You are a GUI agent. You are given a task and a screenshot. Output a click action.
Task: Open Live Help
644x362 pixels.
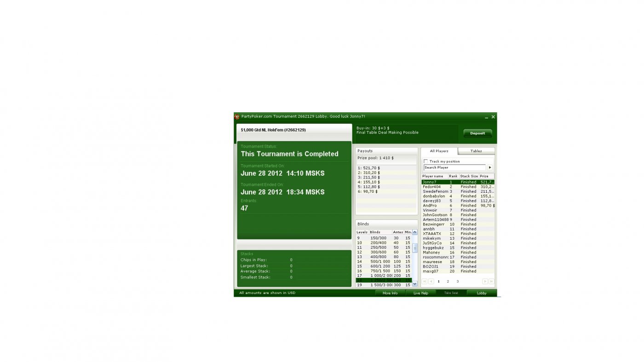pyautogui.click(x=421, y=293)
